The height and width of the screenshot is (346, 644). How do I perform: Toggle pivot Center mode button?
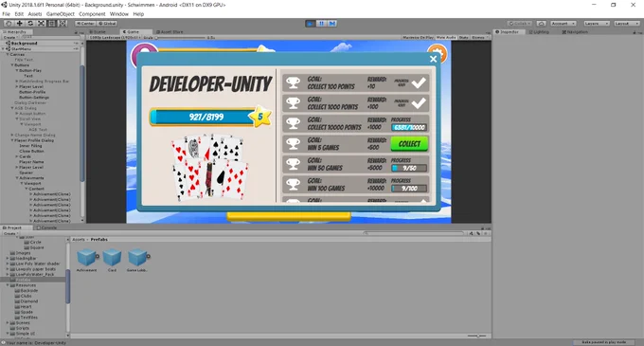coord(85,24)
